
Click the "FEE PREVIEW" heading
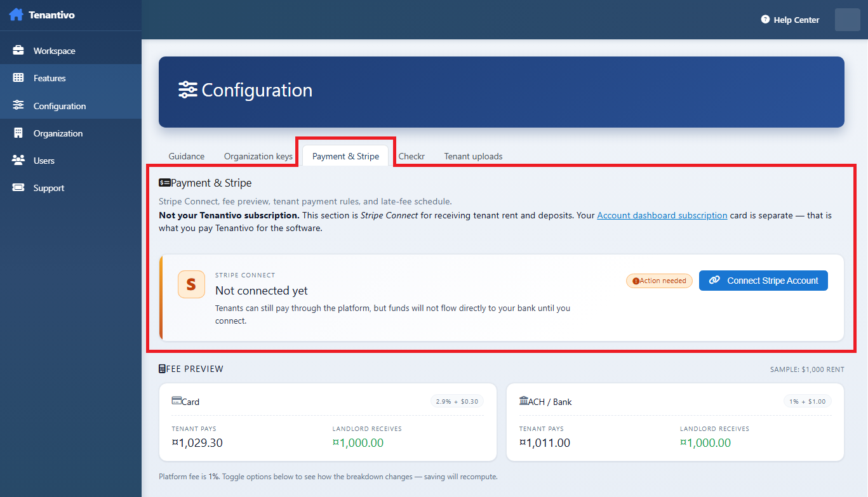pos(195,369)
